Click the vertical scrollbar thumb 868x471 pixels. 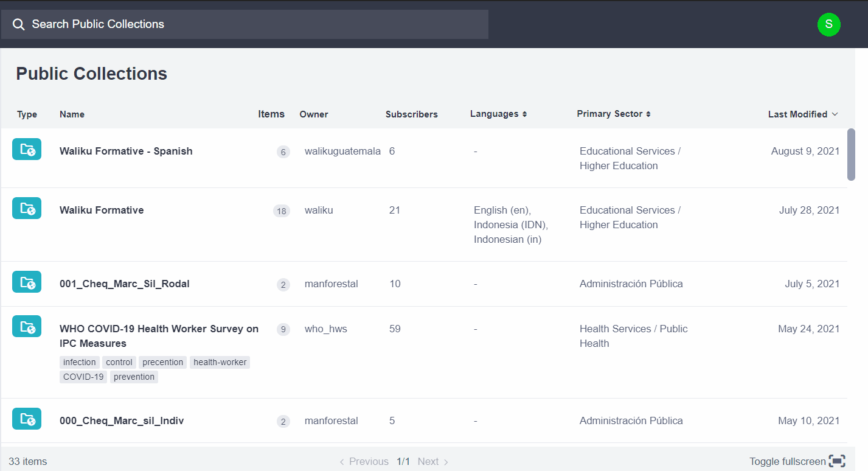(851, 154)
